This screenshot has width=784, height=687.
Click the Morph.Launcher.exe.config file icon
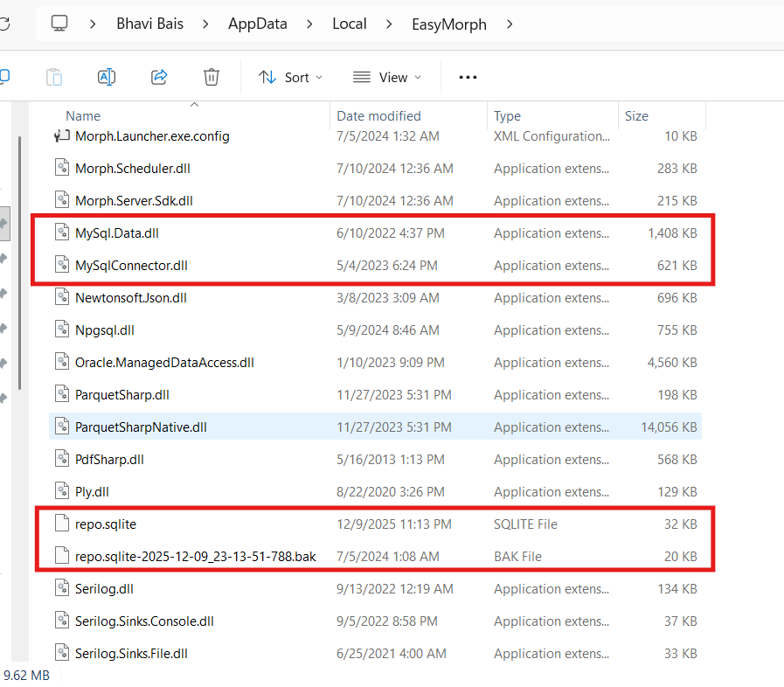pyautogui.click(x=61, y=136)
